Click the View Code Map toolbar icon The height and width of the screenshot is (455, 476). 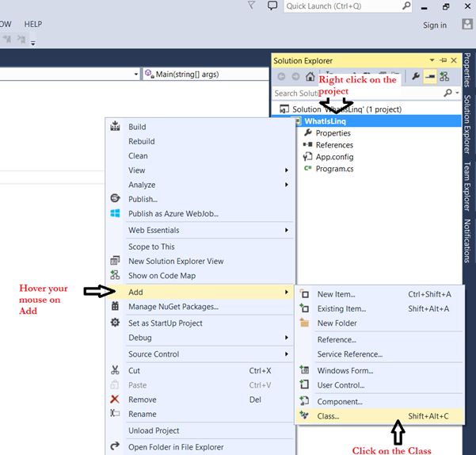click(x=444, y=76)
